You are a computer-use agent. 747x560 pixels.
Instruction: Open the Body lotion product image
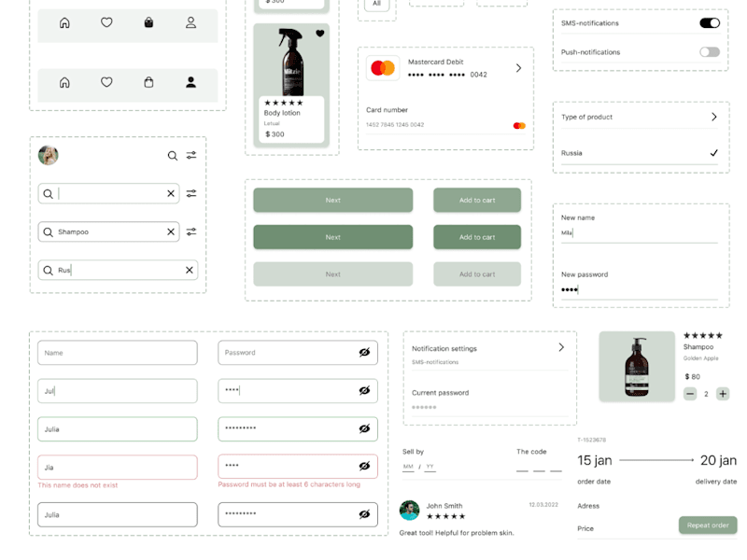[x=291, y=61]
